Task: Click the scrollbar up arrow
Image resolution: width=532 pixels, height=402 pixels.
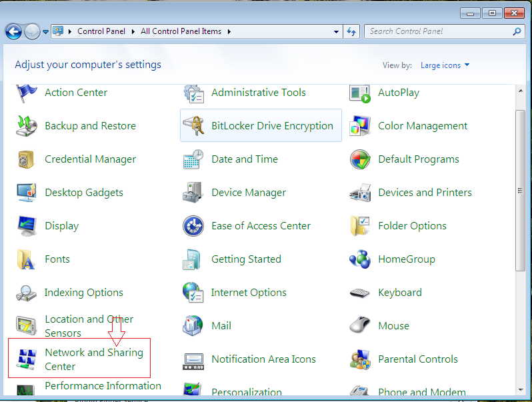Action: (x=521, y=91)
